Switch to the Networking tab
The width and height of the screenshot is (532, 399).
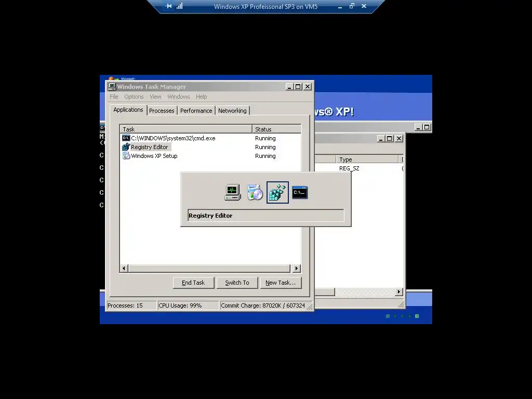tap(232, 111)
